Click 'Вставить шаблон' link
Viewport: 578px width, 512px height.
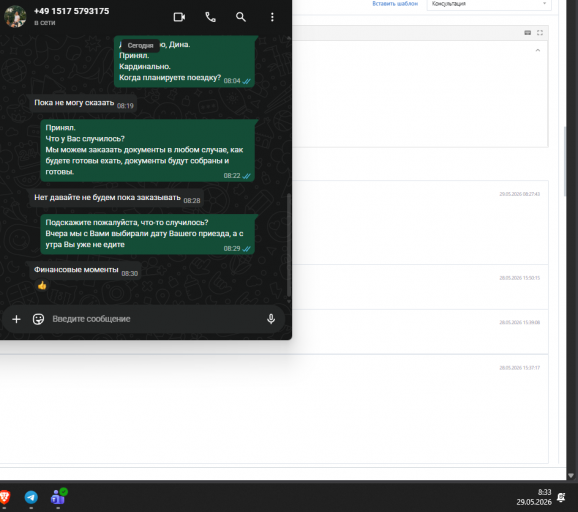pos(395,4)
